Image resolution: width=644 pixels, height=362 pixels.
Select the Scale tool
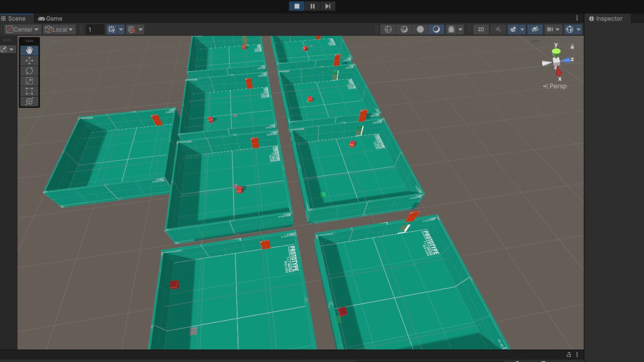pyautogui.click(x=29, y=81)
